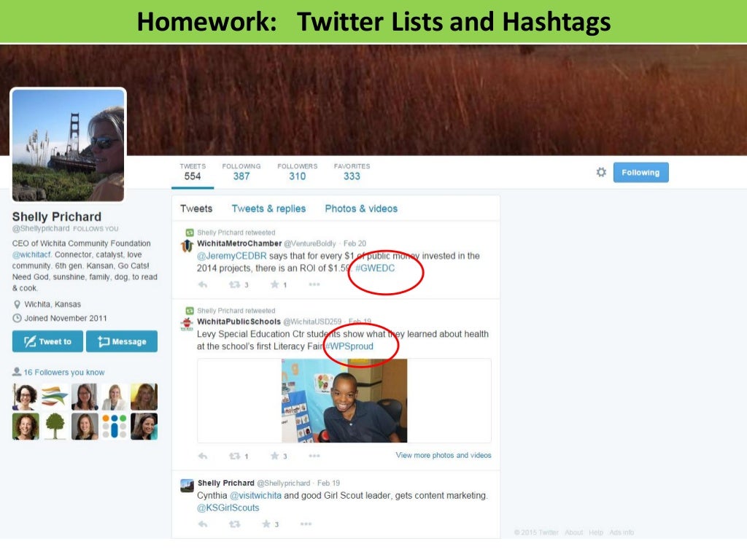Follow the #GWEDC hashtag link

375,268
